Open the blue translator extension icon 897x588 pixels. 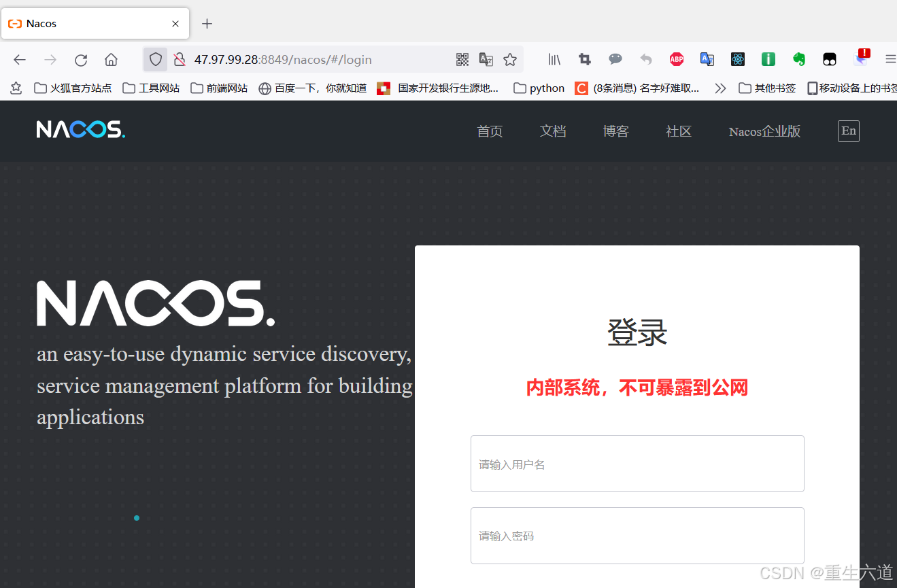click(x=707, y=60)
